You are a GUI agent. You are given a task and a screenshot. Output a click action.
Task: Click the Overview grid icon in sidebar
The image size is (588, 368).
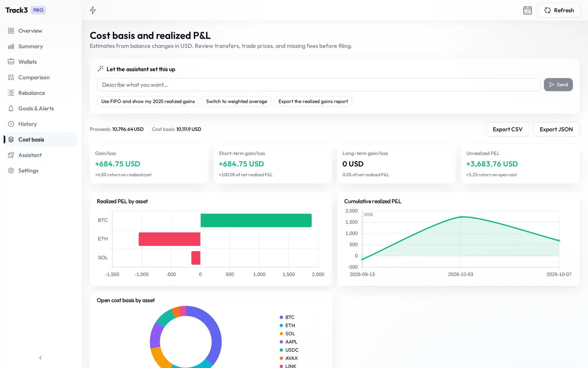tap(11, 31)
